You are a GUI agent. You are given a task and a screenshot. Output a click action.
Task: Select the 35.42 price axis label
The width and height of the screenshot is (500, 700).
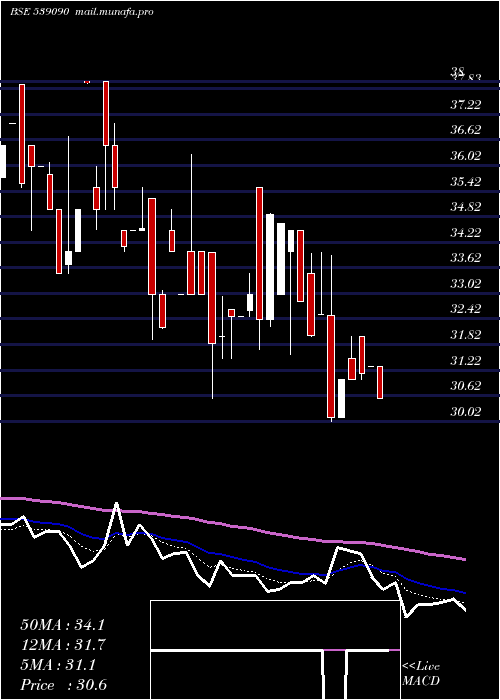point(466,182)
